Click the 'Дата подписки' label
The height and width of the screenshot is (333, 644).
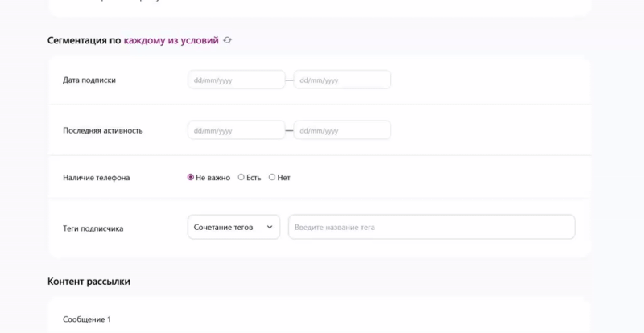tap(89, 80)
